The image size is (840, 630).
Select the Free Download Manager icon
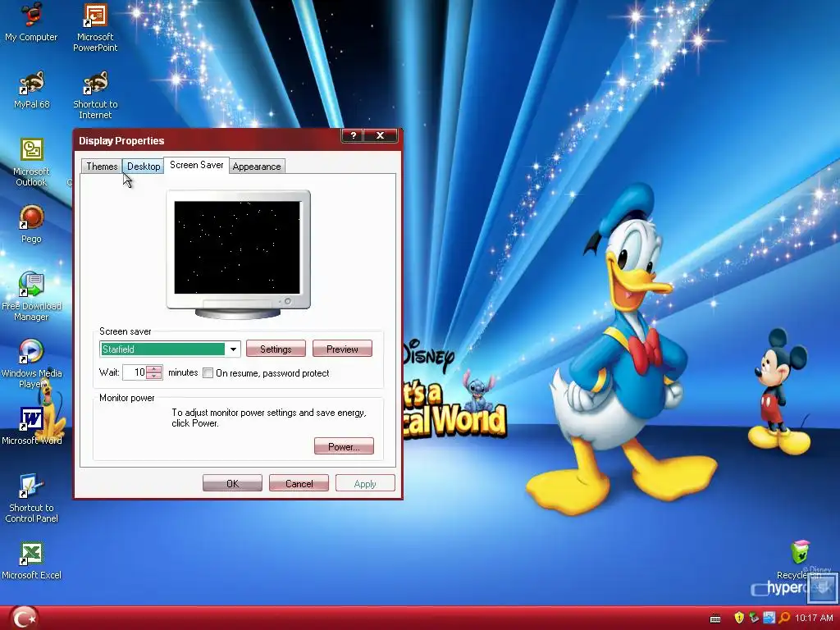(x=31, y=296)
